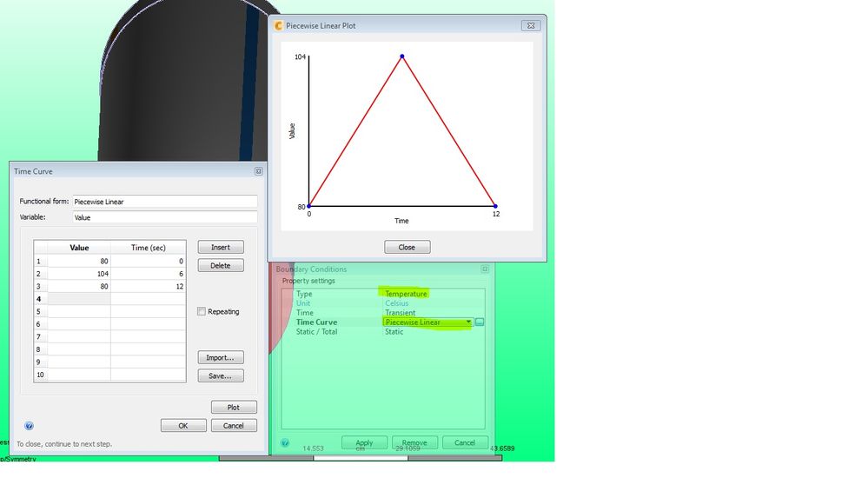Click the Insert button
Viewport: 868px width, 485px height.
[x=221, y=248]
